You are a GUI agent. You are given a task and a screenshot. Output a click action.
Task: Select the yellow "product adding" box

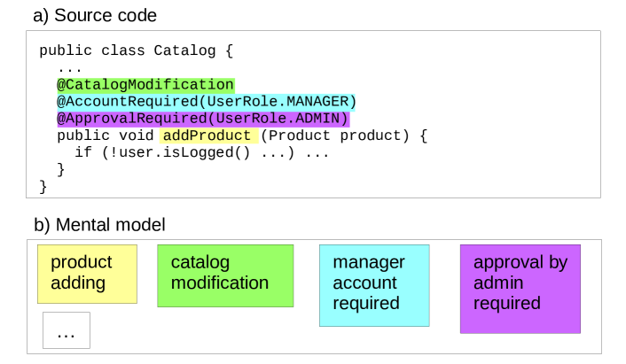[x=87, y=273]
